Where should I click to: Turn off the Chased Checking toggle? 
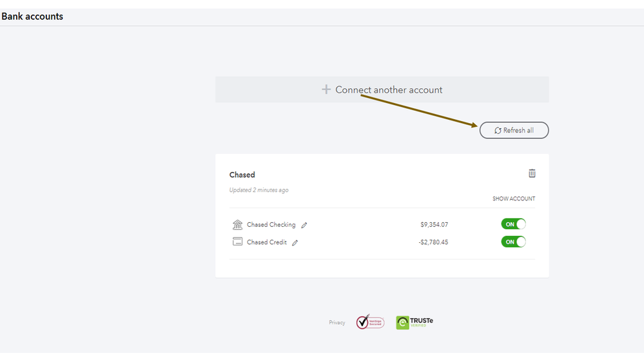pos(513,224)
